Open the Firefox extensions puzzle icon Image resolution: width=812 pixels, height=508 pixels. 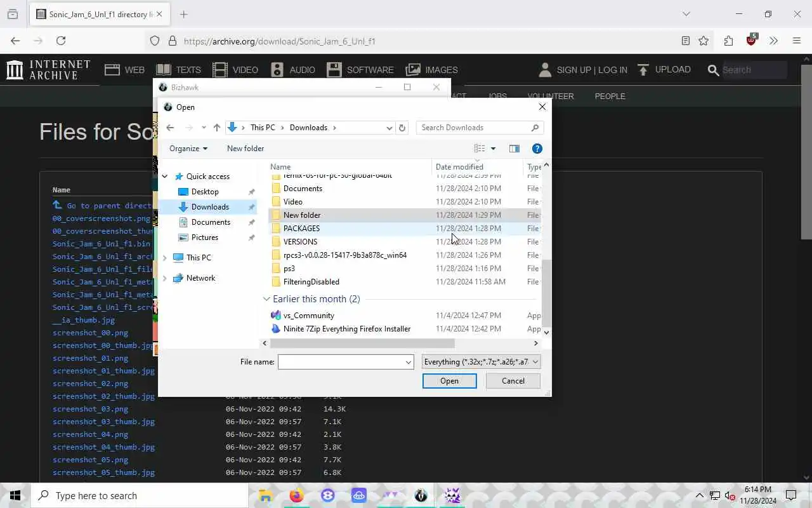coord(728,41)
